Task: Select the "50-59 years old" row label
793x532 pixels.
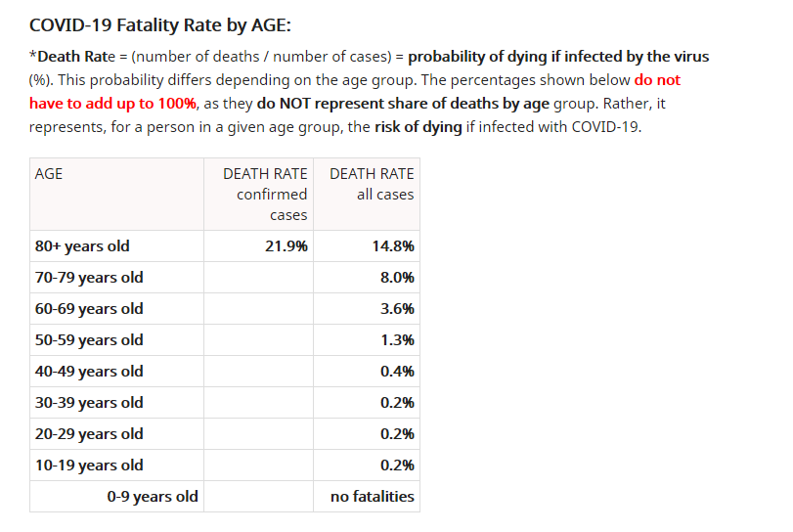Action: click(89, 340)
